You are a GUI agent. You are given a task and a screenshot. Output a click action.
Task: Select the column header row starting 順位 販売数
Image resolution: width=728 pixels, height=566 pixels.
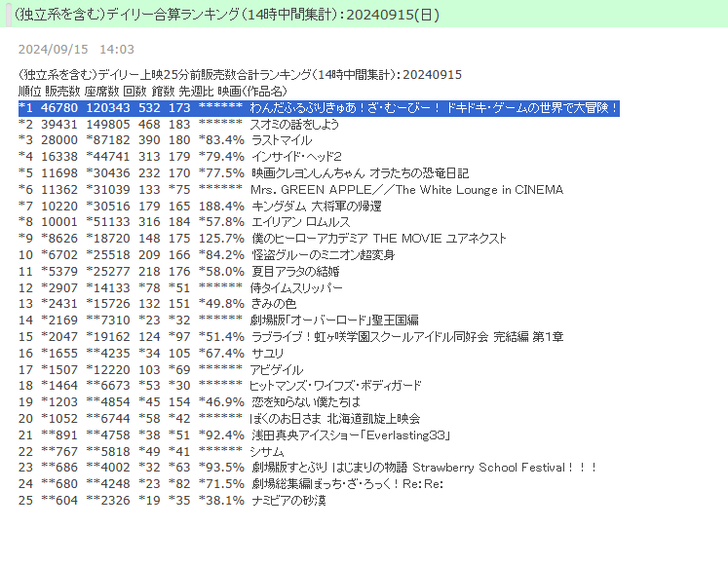tap(153, 91)
